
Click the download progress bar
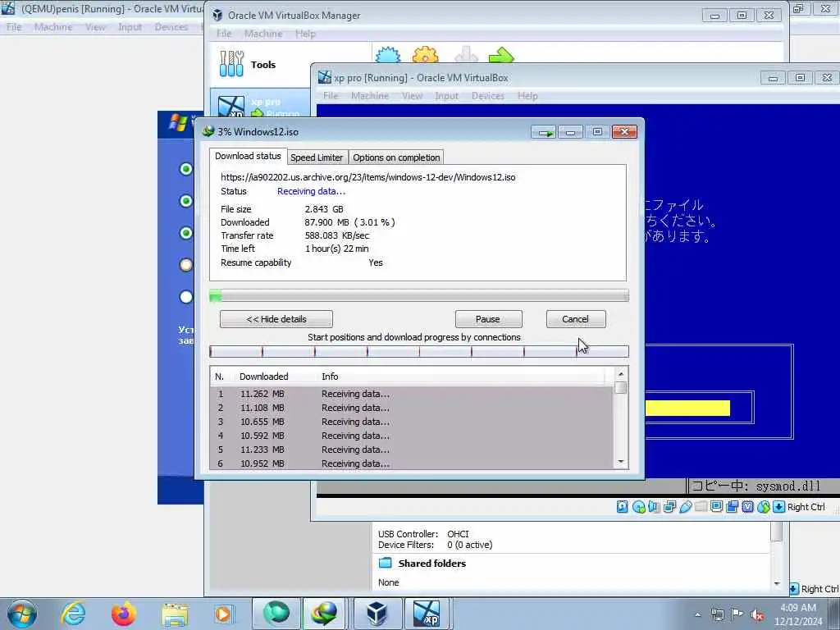419,295
